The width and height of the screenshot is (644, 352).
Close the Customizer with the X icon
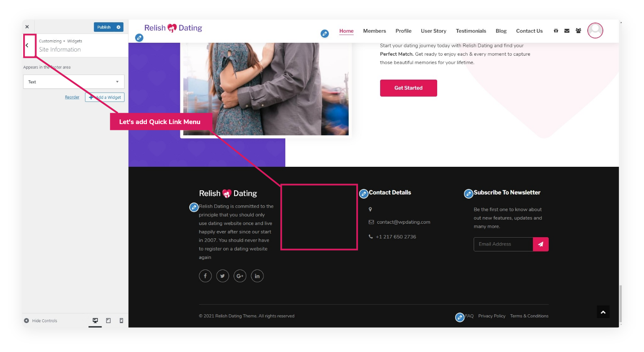[27, 27]
